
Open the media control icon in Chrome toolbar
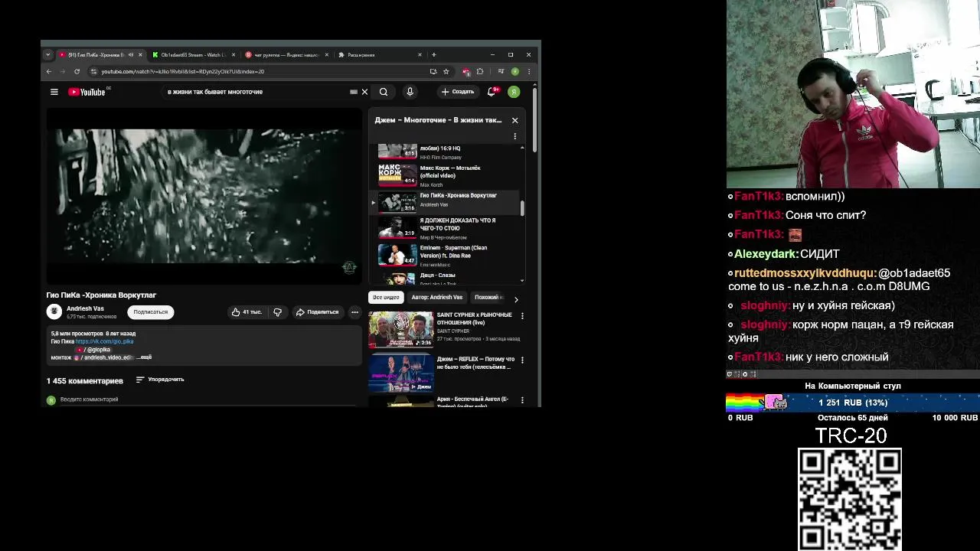click(x=501, y=71)
